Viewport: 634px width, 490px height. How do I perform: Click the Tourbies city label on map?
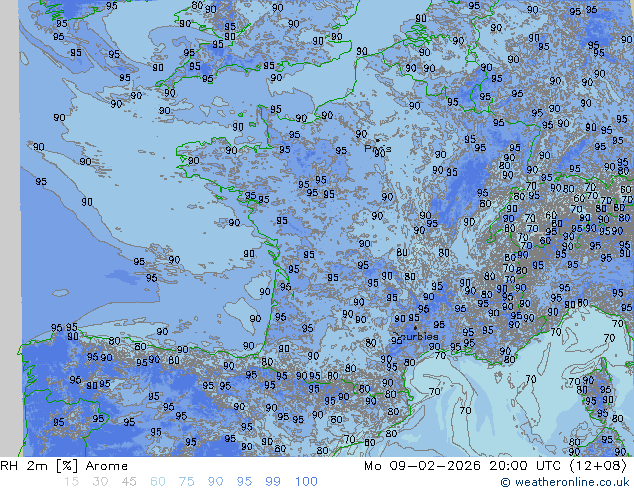pyautogui.click(x=415, y=336)
